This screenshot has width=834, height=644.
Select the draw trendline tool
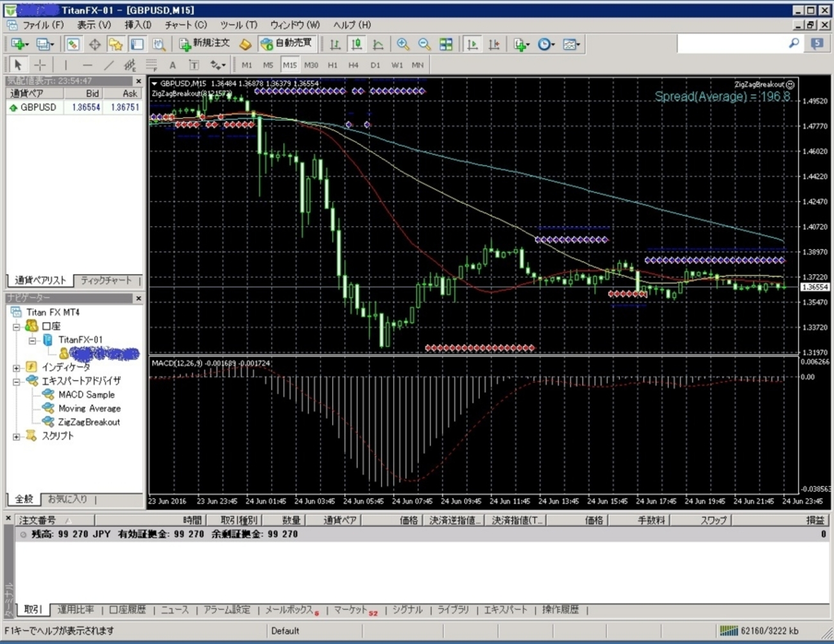pyautogui.click(x=109, y=65)
